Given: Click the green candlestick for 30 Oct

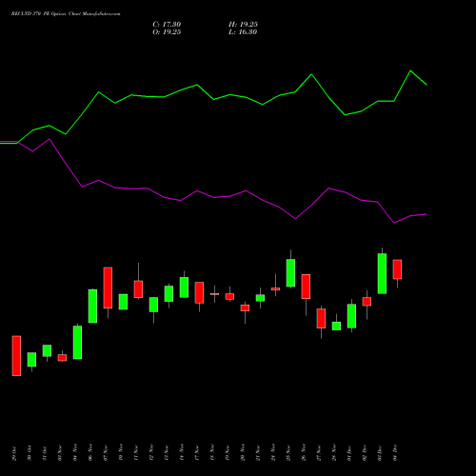Looking at the screenshot, I should click(31, 360).
